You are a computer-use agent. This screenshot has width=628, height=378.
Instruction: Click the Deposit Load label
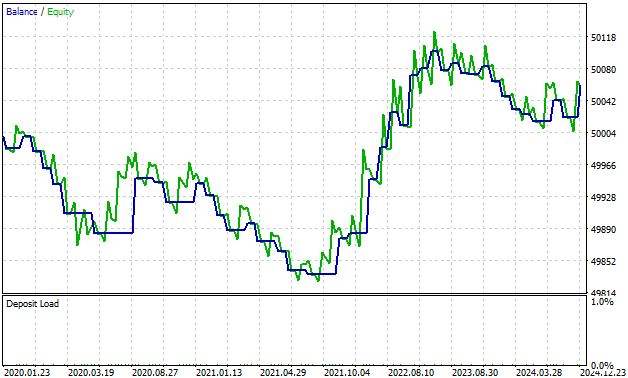[32, 304]
